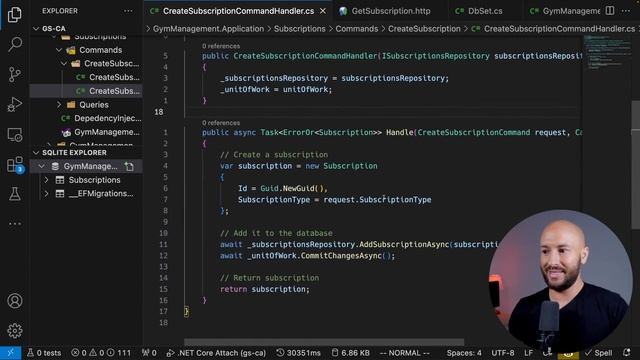Collapse the CreateSubsc... folder
Viewport: 640px width, 360px height.
click(x=64, y=64)
